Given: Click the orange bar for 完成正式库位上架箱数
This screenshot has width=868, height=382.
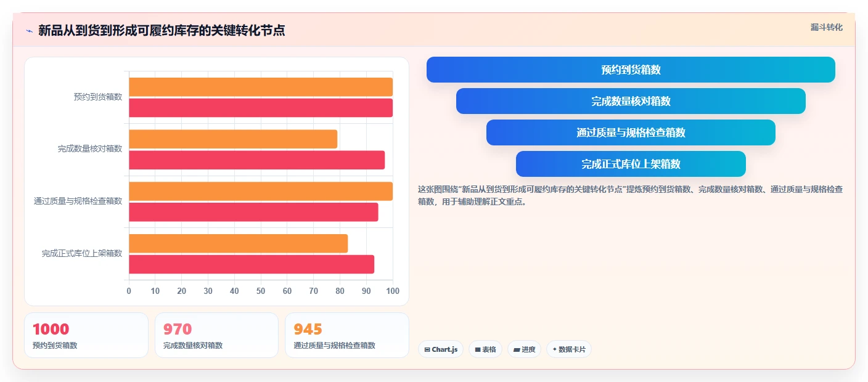Looking at the screenshot, I should [x=238, y=243].
